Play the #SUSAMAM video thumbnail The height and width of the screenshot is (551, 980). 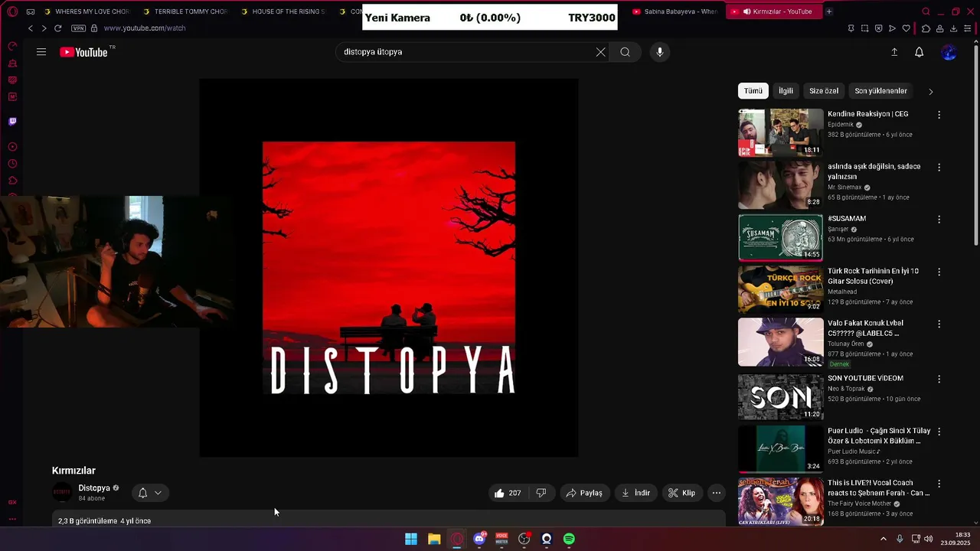pyautogui.click(x=780, y=237)
